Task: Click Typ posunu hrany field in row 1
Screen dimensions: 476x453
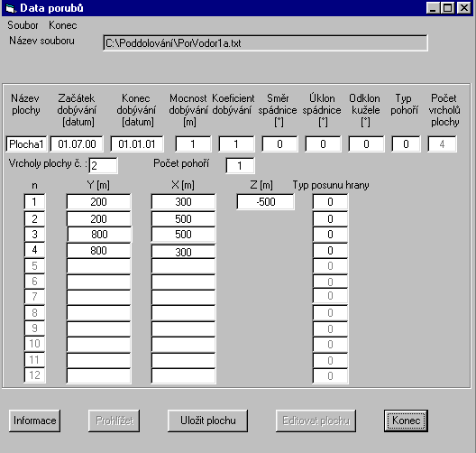Action: [330, 202]
